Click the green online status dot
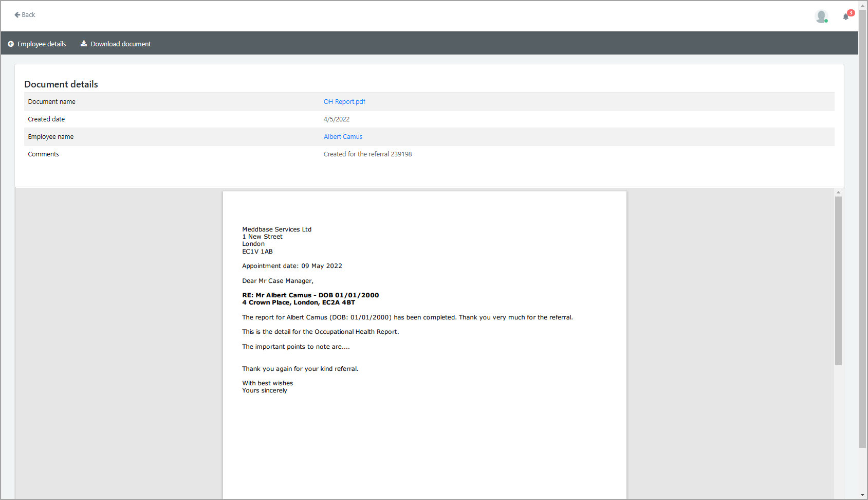This screenshot has width=868, height=500. (826, 21)
